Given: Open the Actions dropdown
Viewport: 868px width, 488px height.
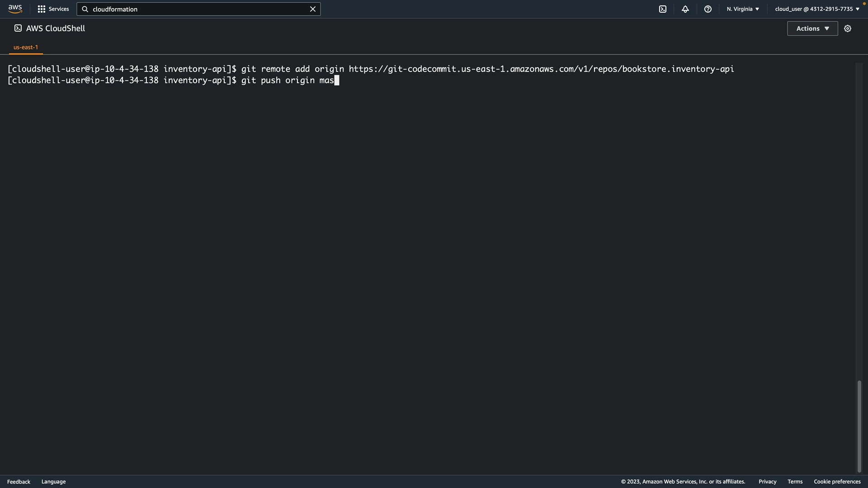Looking at the screenshot, I should pos(812,28).
